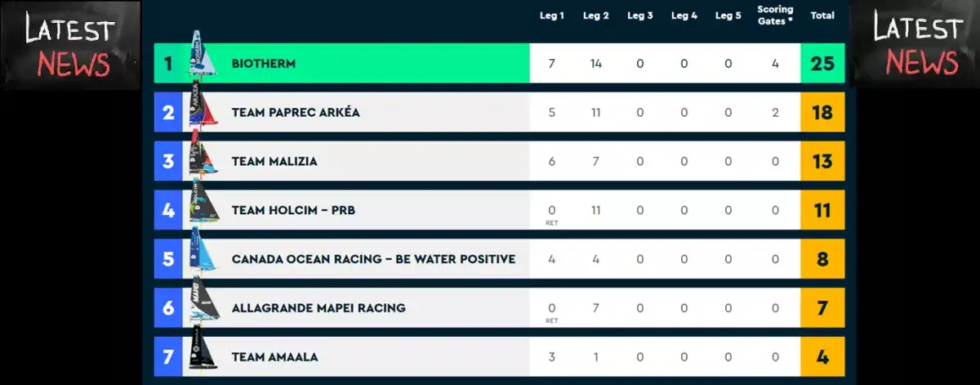Click the rank 5 position badge
980x385 pixels.
(x=168, y=260)
